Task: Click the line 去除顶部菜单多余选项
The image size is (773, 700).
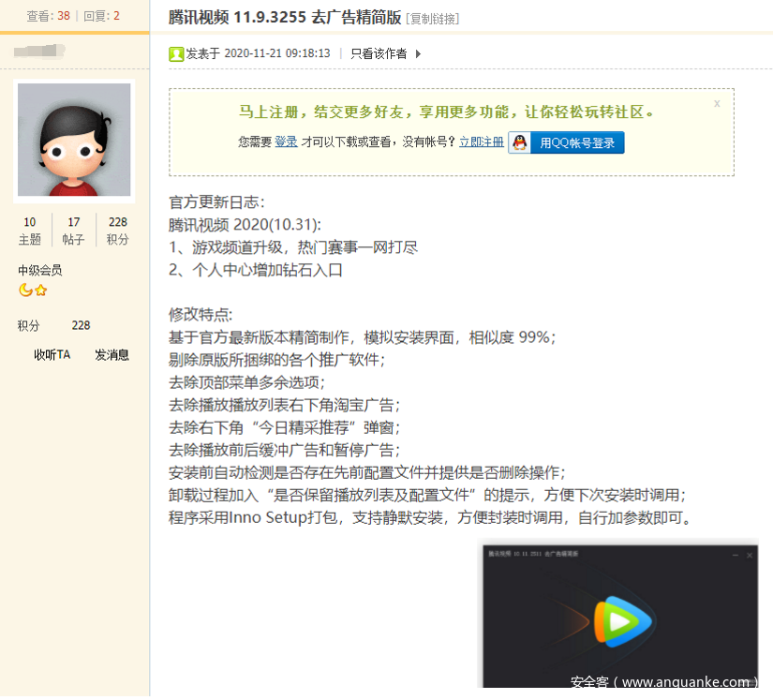Action: (247, 382)
